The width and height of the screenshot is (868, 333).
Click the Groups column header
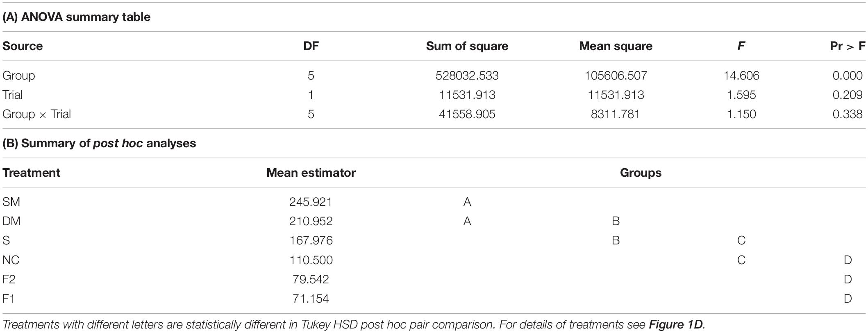pos(641,173)
